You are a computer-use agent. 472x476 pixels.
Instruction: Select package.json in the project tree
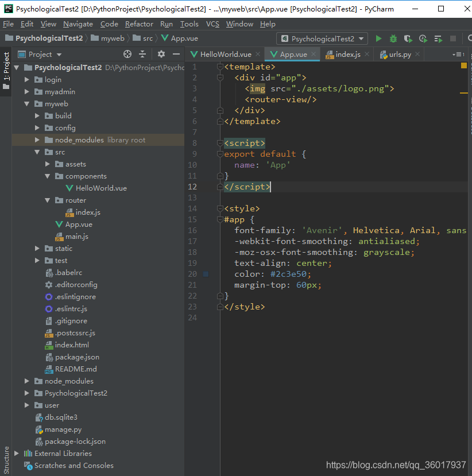point(72,357)
